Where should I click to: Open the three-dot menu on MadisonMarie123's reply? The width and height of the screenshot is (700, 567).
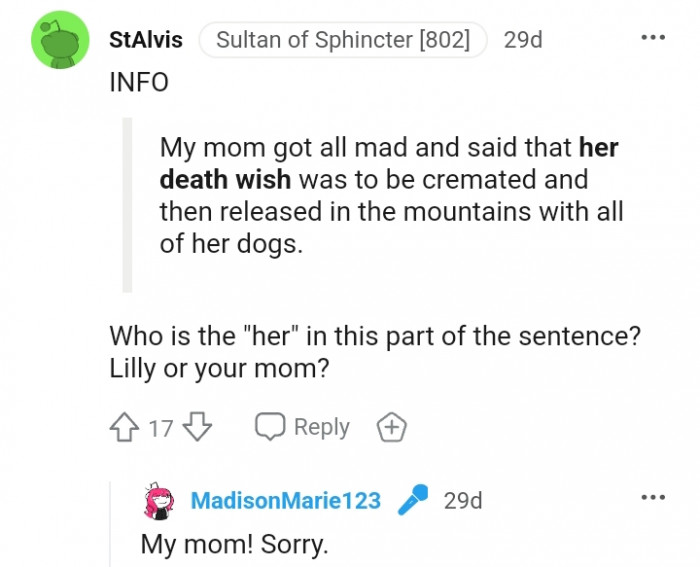pyautogui.click(x=652, y=496)
